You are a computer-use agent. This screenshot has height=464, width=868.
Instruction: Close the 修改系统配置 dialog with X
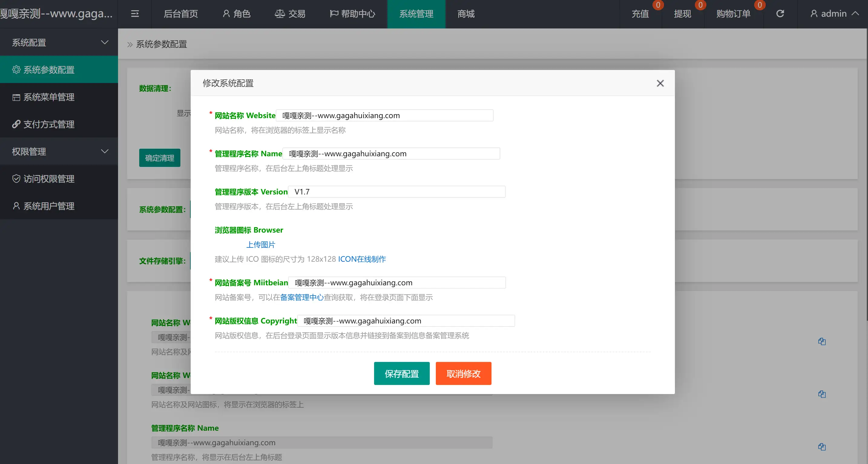[x=660, y=83]
